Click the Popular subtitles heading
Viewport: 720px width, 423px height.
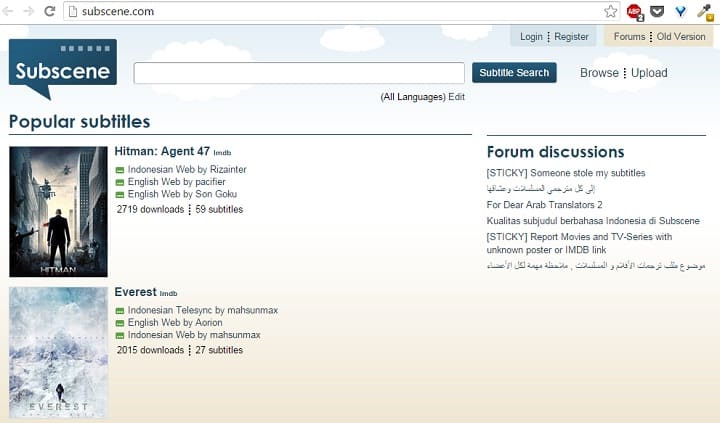click(x=79, y=122)
